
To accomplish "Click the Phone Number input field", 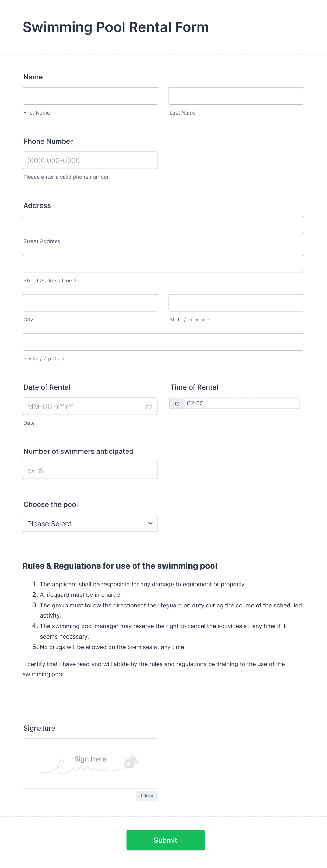I will tap(90, 160).
